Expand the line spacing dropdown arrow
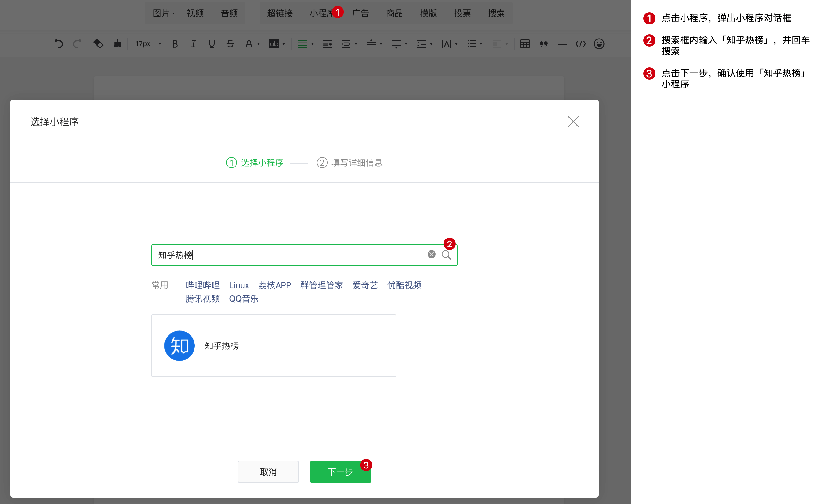Image resolution: width=827 pixels, height=504 pixels. pos(431,44)
